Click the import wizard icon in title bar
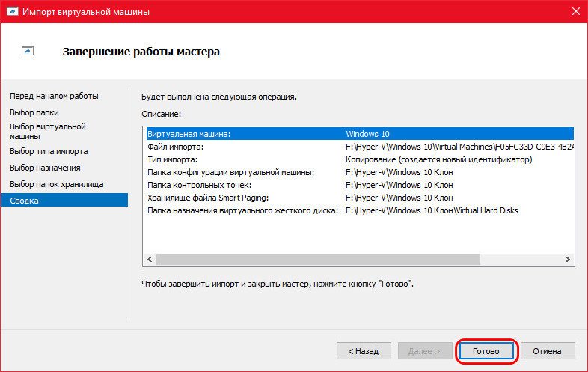This screenshot has width=588, height=372. pos(12,12)
